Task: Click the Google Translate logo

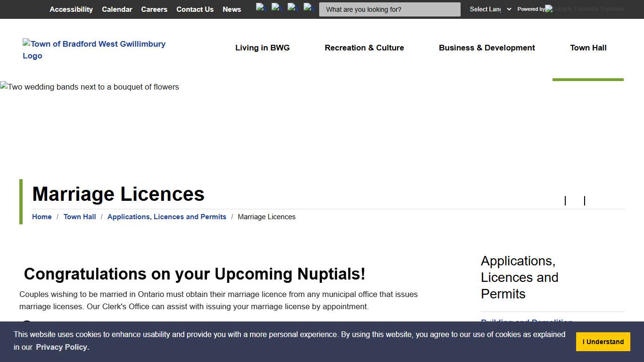Action: point(585,9)
